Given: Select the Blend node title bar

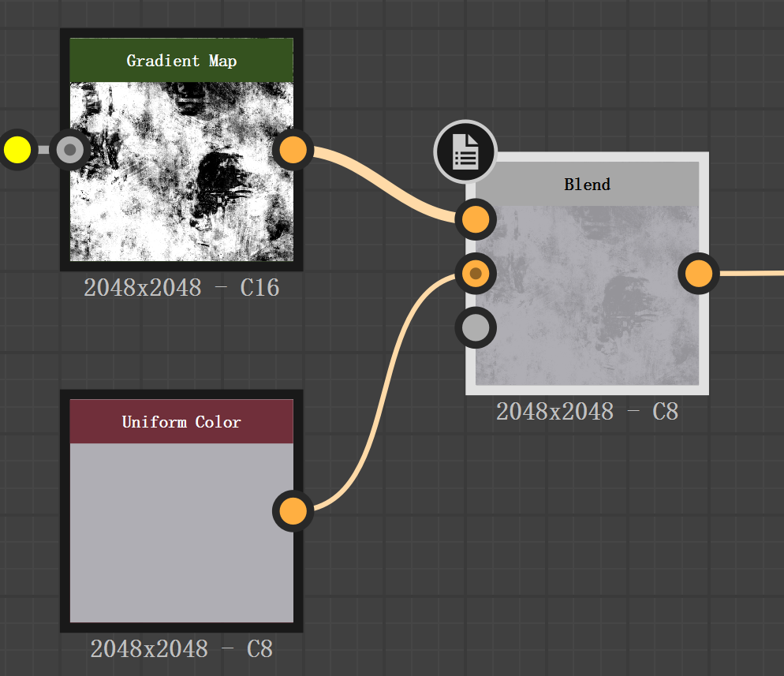Looking at the screenshot, I should click(588, 185).
